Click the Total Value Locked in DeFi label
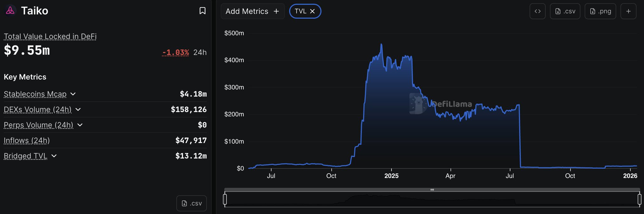Viewport: 644px width, 214px height. pyautogui.click(x=50, y=36)
